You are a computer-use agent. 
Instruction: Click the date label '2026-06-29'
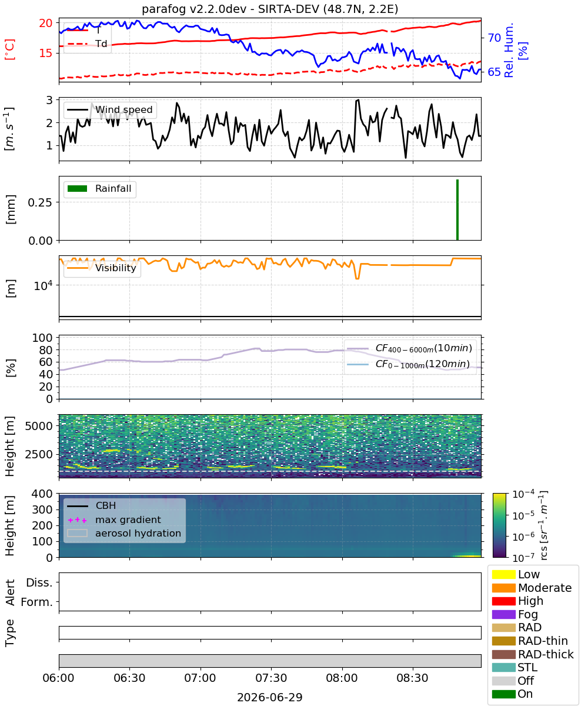coord(270,697)
